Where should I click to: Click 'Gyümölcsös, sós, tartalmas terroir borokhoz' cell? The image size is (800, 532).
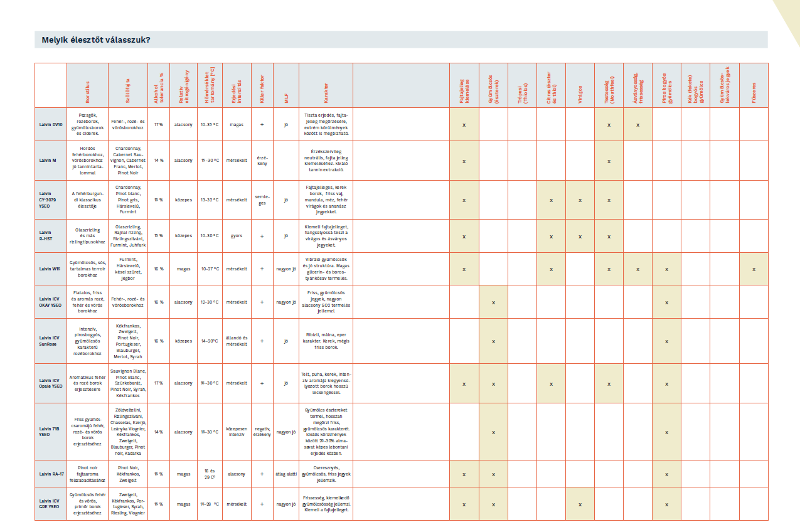tap(88, 269)
